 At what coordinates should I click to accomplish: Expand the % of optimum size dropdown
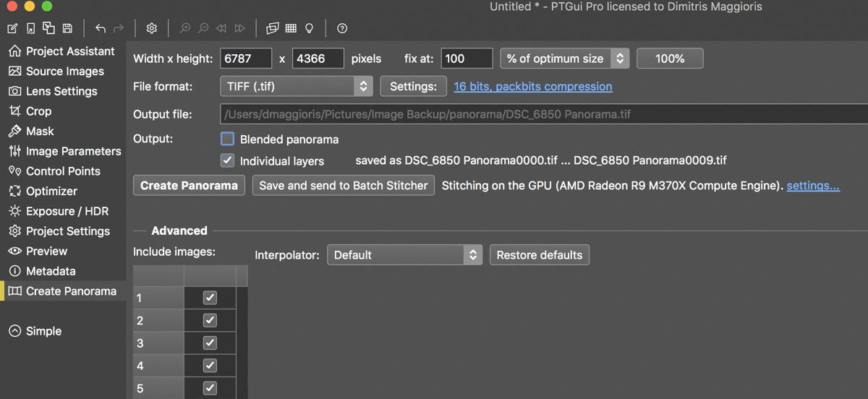coord(565,59)
